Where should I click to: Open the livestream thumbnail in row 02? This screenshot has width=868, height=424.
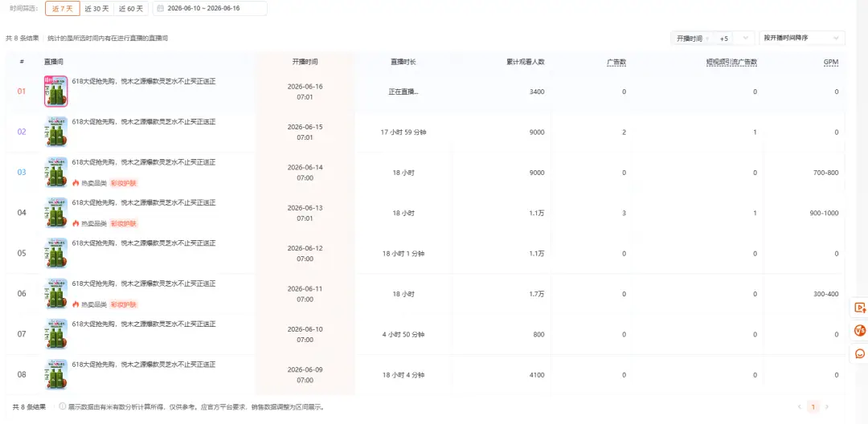(x=56, y=132)
